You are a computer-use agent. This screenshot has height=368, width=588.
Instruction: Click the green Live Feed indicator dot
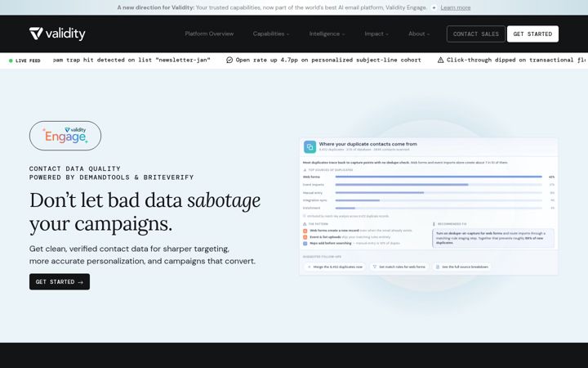(11, 61)
